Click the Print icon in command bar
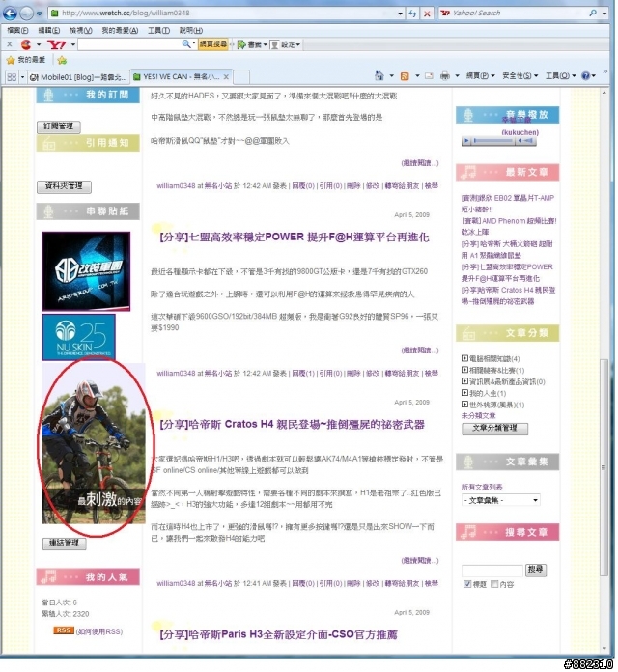This screenshot has height=672, width=618. (x=445, y=76)
